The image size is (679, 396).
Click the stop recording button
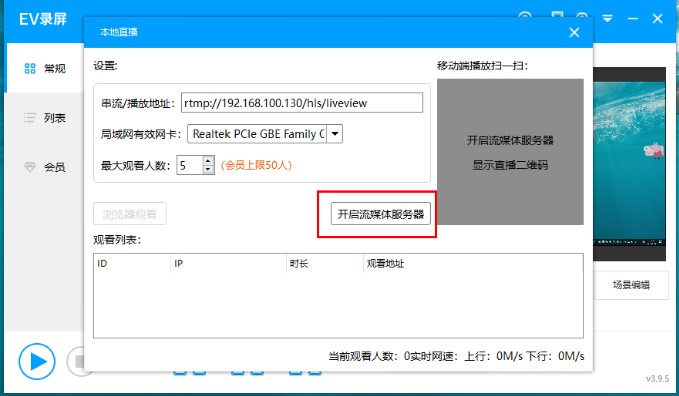[x=76, y=361]
